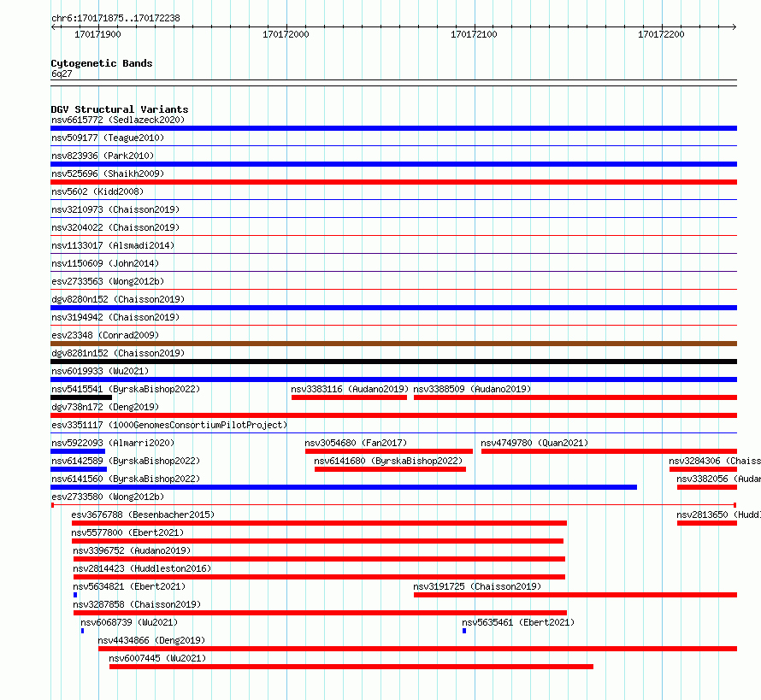761x700 pixels.
Task: Open nsv5602 (Kidd2008) label
Action: coord(97,191)
